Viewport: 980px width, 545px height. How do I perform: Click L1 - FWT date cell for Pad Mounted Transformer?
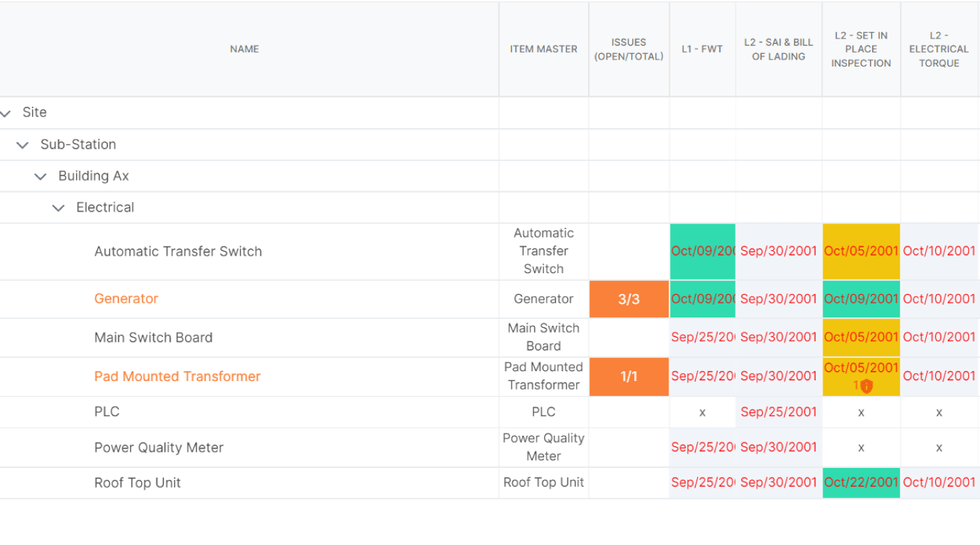(703, 377)
